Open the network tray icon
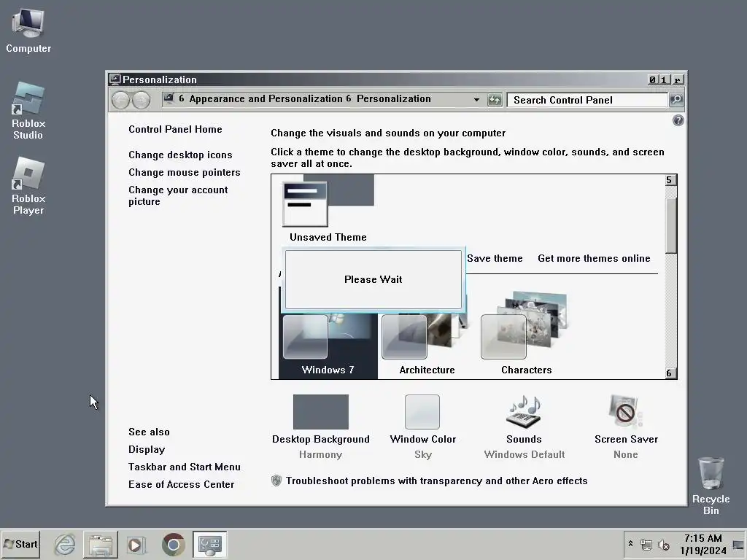Image resolution: width=747 pixels, height=560 pixels. (x=646, y=544)
